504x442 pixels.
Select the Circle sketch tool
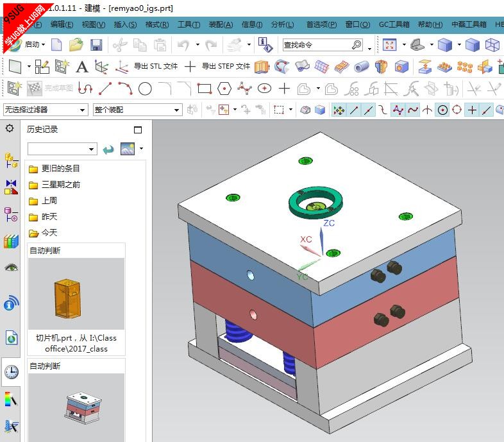click(145, 89)
